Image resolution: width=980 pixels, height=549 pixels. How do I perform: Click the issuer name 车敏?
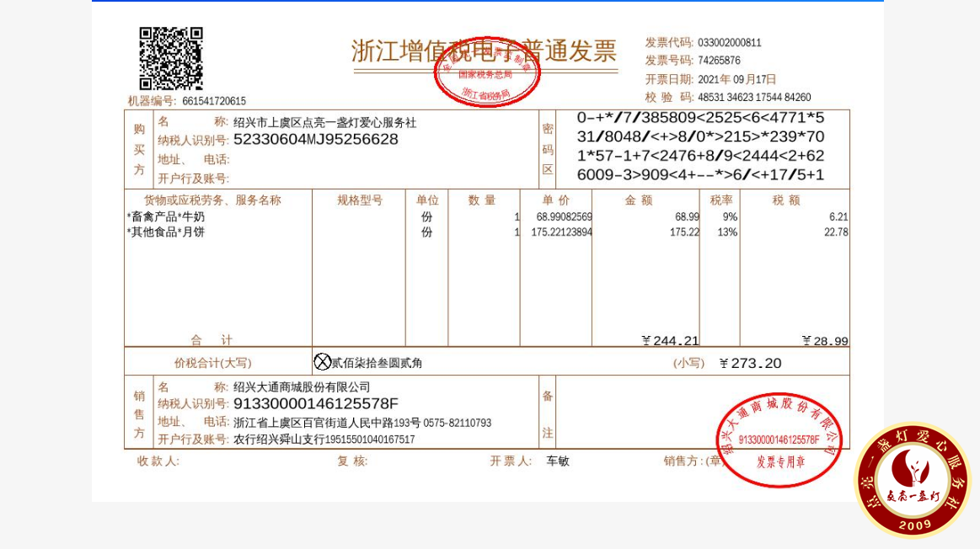[x=558, y=461]
